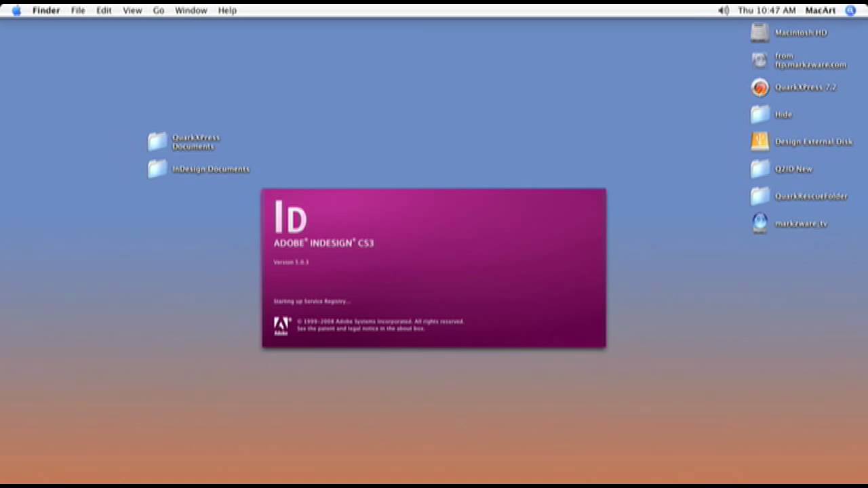Click the QuarkXPress Documents folder label
This screenshot has height=488, width=868.
click(196, 142)
